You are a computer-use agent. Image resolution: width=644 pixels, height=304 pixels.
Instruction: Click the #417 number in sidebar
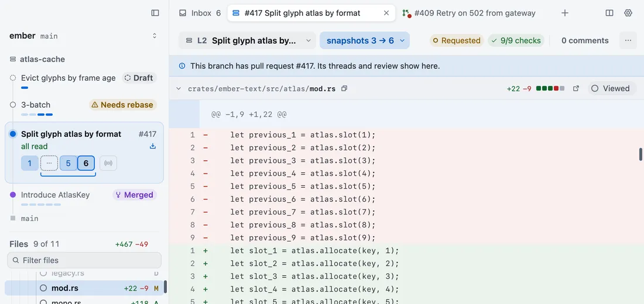coord(148,134)
